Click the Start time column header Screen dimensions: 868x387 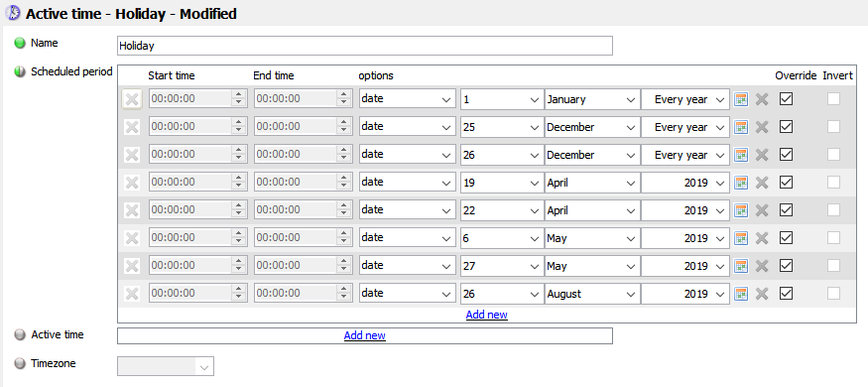click(x=172, y=75)
